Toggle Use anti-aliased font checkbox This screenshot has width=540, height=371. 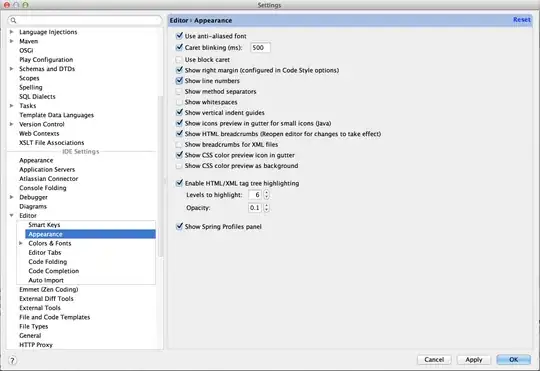point(179,35)
